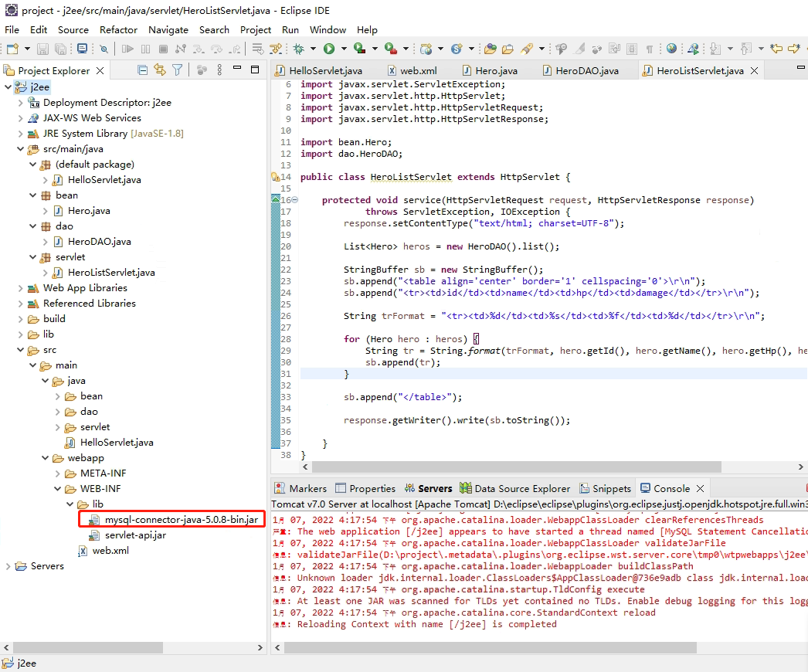Click the Save toolbar icon
Viewport: 808px width, 672px height.
42,49
